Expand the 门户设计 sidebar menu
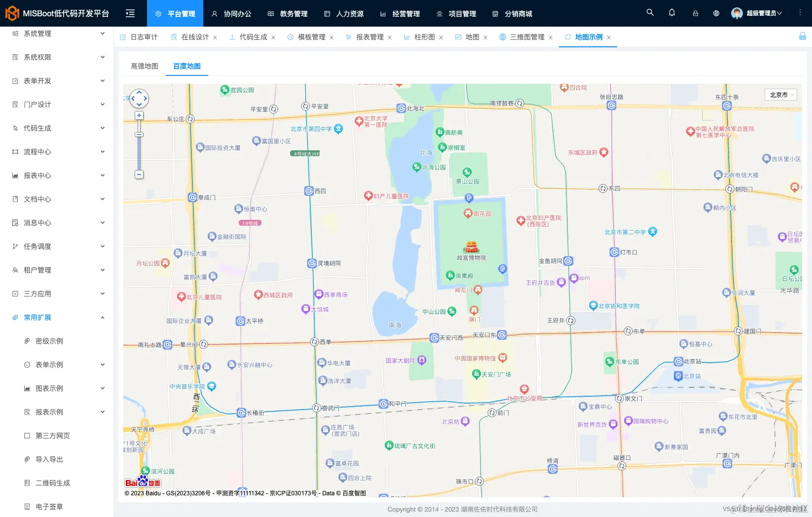Image resolution: width=812 pixels, height=517 pixels. (57, 104)
